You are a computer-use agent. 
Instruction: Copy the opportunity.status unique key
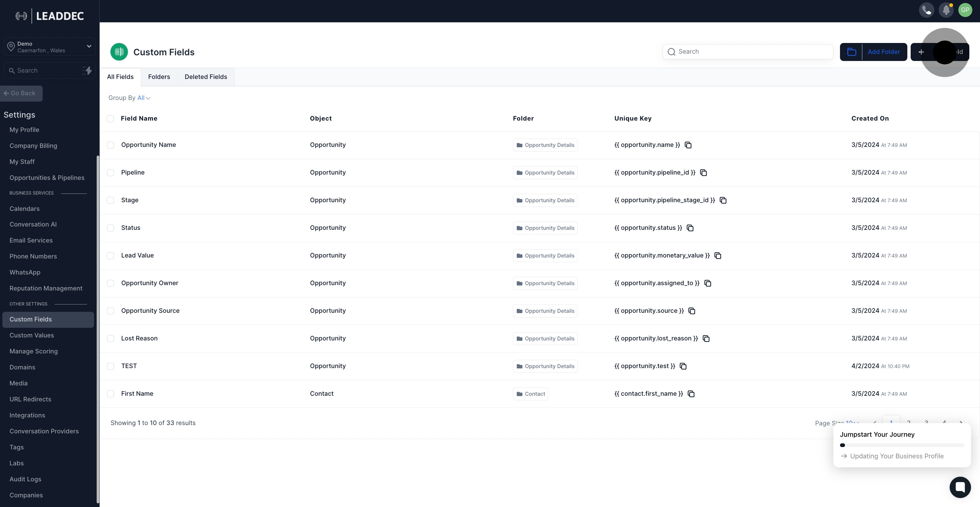(690, 228)
